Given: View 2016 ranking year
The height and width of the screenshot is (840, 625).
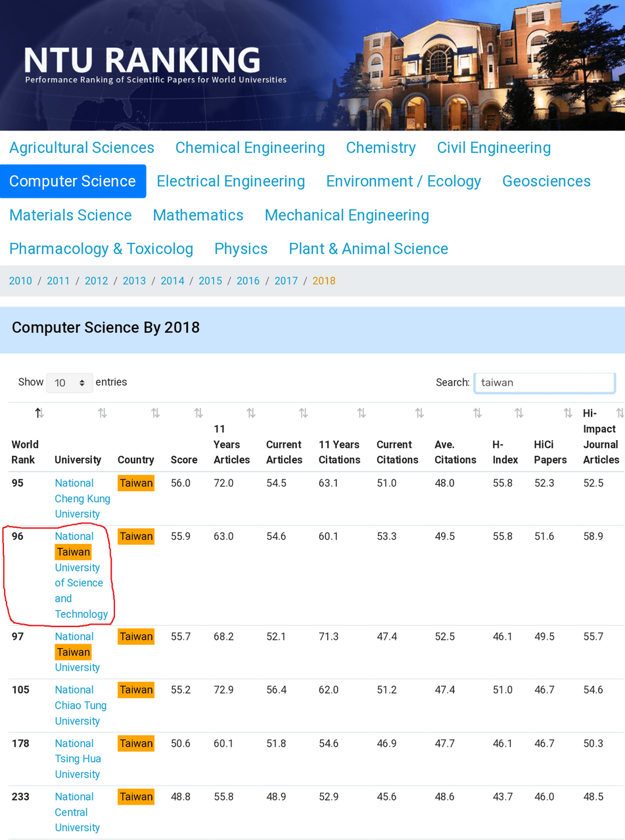Looking at the screenshot, I should pyautogui.click(x=248, y=281).
